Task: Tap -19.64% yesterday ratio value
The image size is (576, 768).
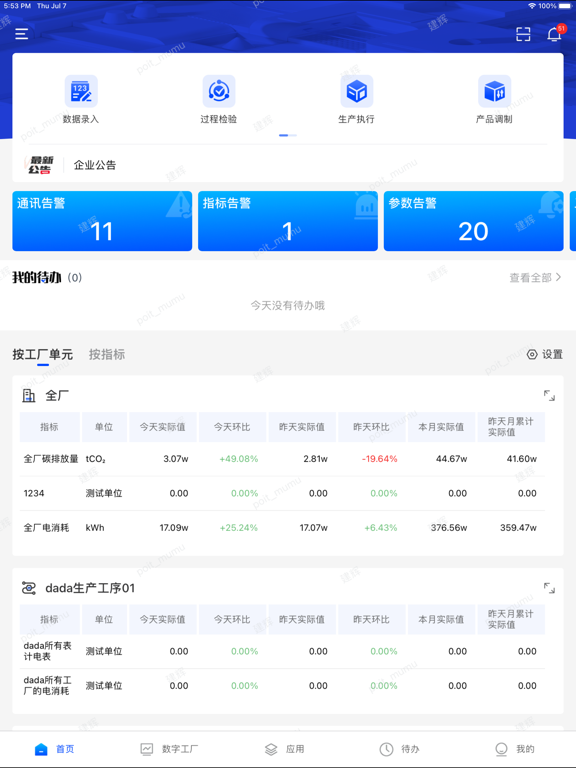Action: point(380,459)
